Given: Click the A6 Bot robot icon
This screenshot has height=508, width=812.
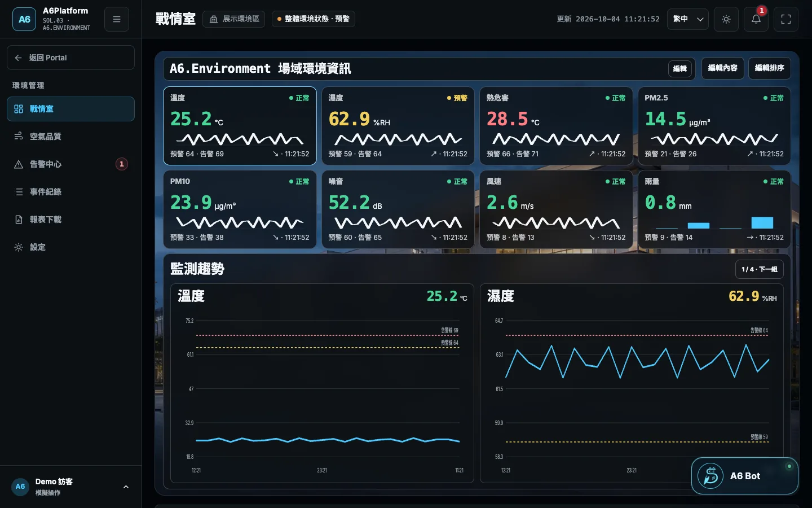Looking at the screenshot, I should 710,476.
